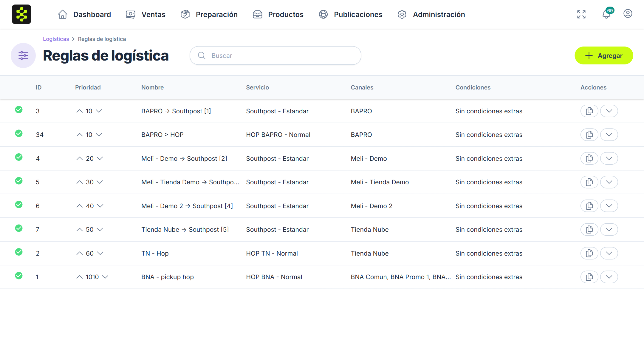Go to Logísticas breadcrumb link
Screen dimensions: 644x340
coord(56,39)
